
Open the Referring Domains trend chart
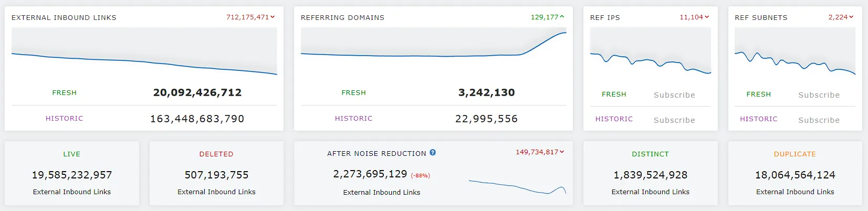click(x=434, y=52)
